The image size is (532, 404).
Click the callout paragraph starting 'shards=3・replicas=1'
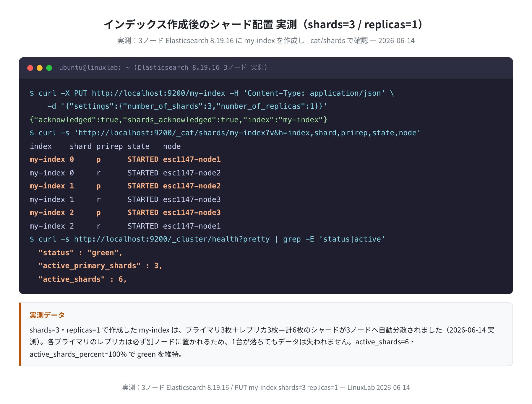(262, 342)
